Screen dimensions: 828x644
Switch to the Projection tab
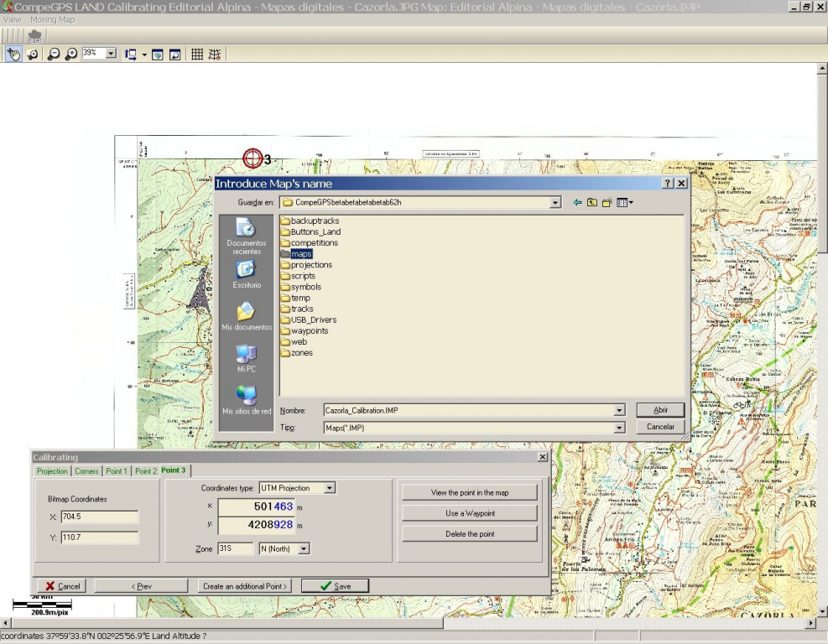pyautogui.click(x=52, y=471)
